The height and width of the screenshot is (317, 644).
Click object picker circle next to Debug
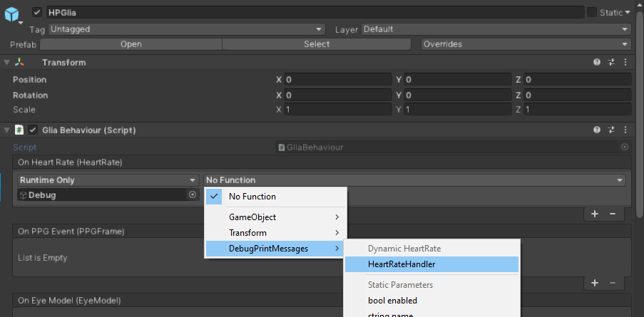pyautogui.click(x=192, y=194)
